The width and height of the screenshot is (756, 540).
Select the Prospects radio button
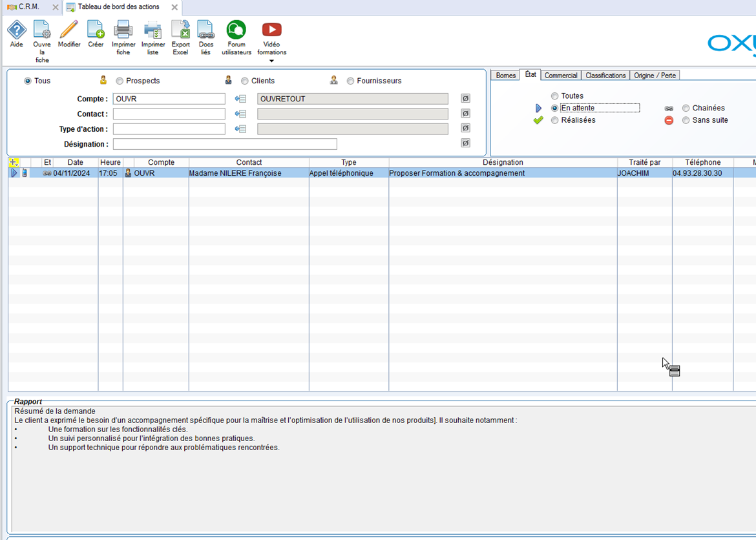[120, 81]
